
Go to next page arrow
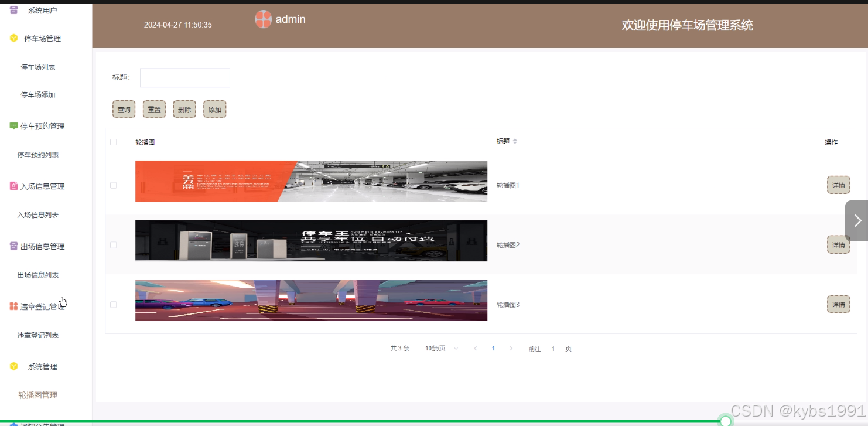511,349
